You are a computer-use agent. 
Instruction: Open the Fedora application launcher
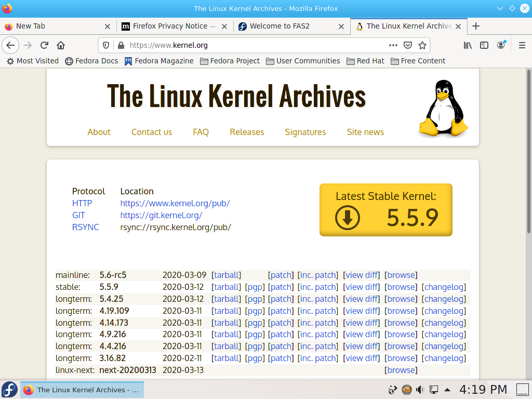[x=9, y=390]
